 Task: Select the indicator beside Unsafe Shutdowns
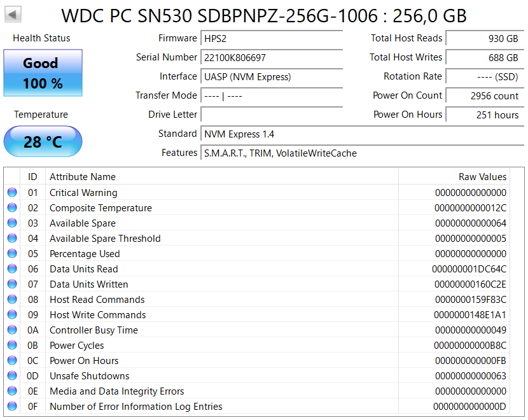click(x=12, y=375)
